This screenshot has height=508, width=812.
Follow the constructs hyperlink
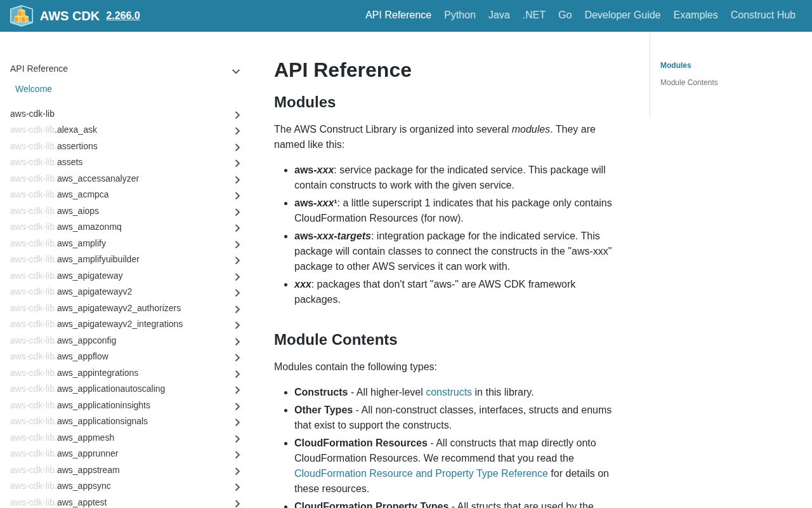point(449,392)
